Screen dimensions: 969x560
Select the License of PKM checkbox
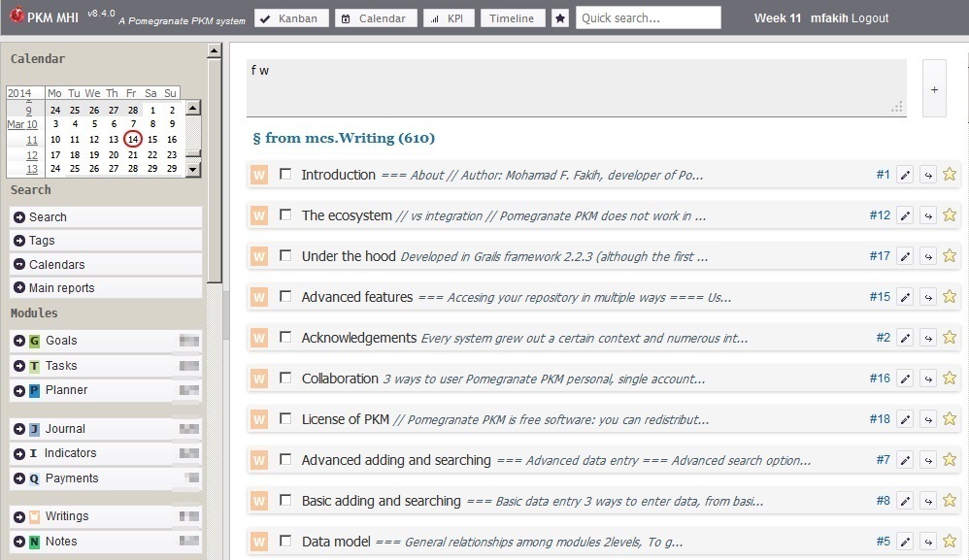coord(285,419)
